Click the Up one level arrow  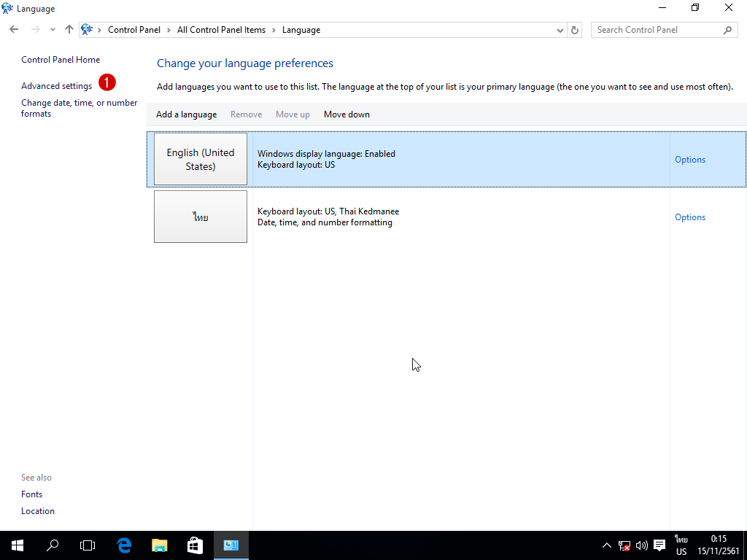coord(69,30)
